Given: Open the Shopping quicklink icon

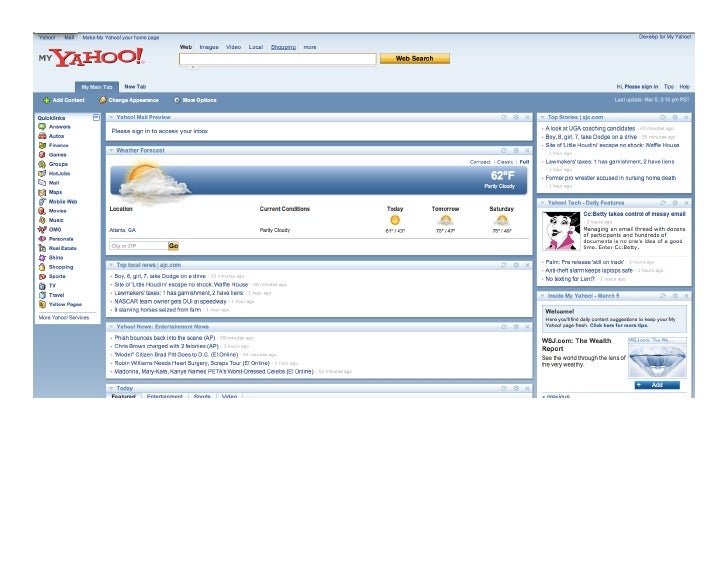Looking at the screenshot, I should click(42, 267).
